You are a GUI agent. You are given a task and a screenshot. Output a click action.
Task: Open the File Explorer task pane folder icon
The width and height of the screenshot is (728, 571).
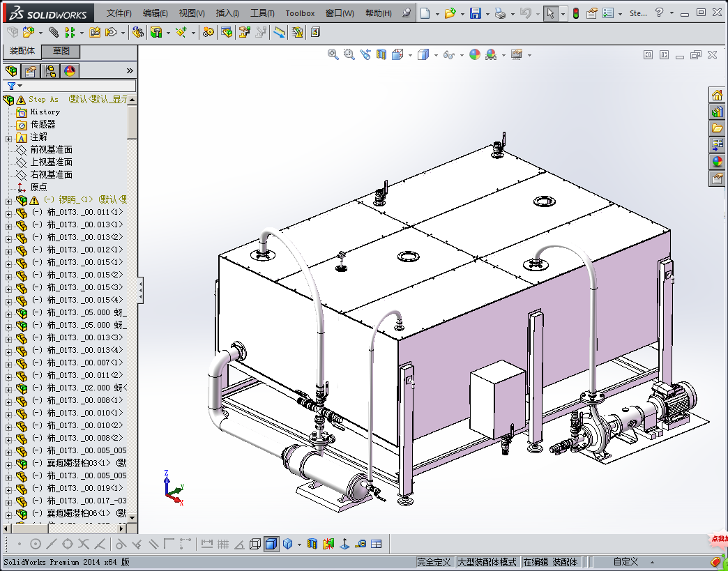(718, 128)
